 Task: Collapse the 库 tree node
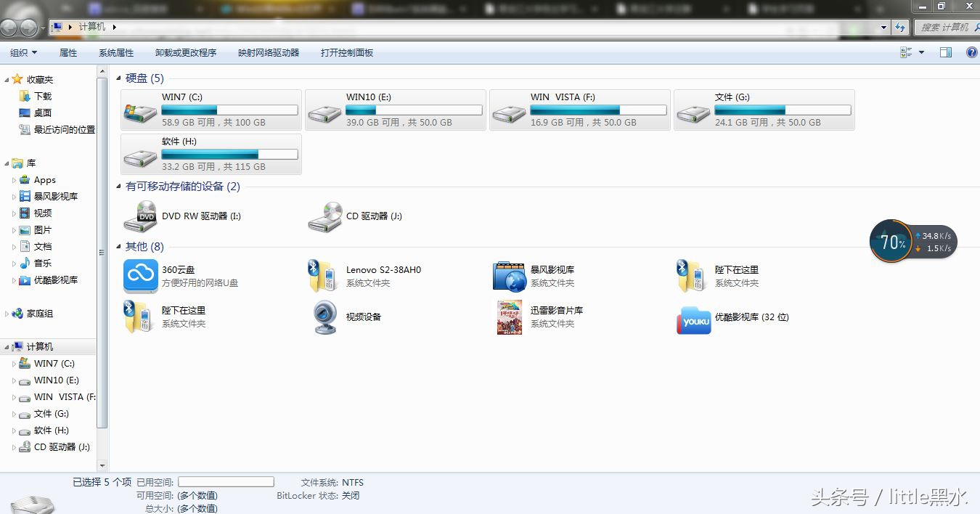point(7,163)
